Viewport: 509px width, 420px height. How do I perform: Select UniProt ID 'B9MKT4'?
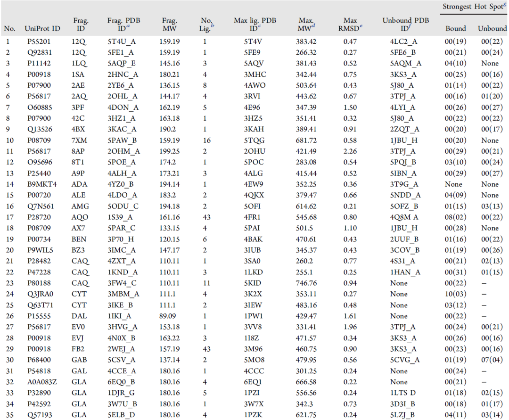click(42, 184)
